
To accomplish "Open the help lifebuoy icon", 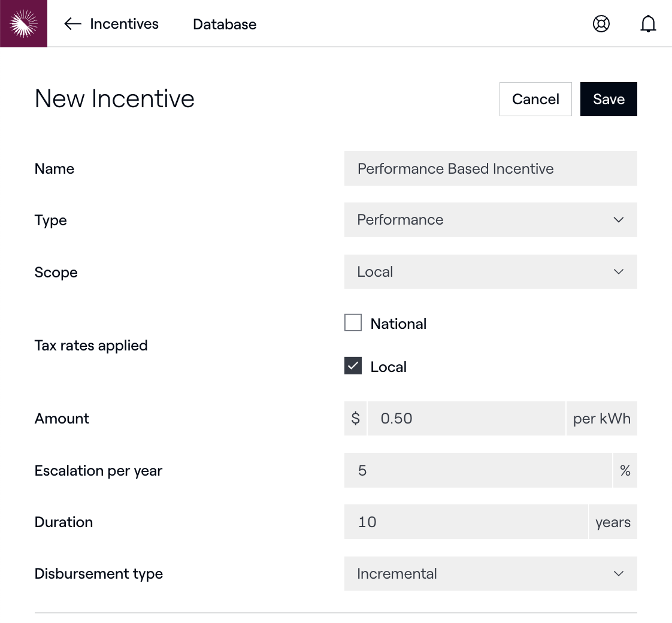I will (601, 24).
